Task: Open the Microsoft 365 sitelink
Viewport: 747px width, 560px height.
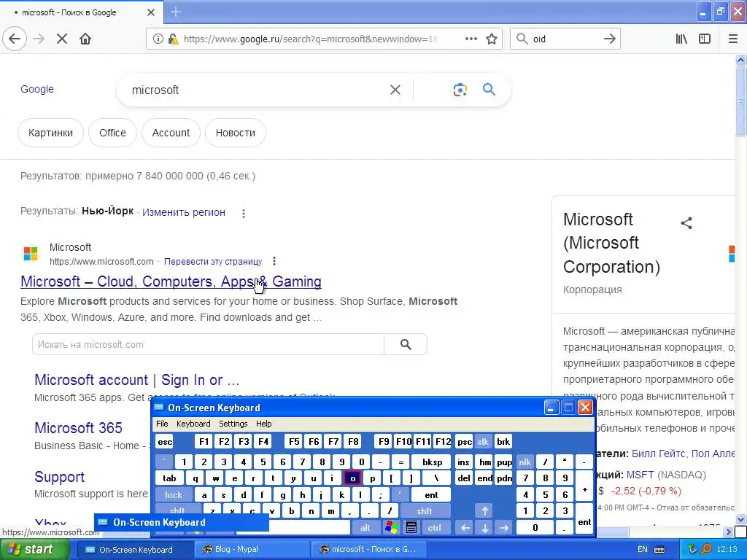Action: click(x=78, y=427)
